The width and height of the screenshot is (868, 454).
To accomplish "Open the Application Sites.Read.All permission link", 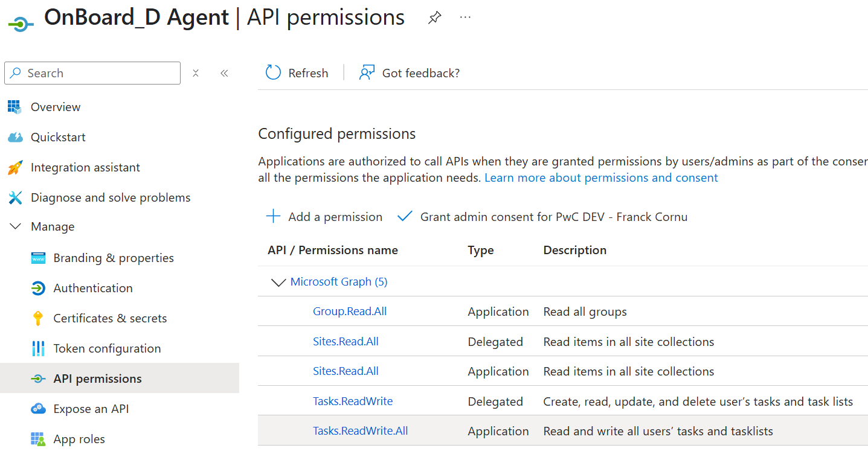I will point(346,371).
